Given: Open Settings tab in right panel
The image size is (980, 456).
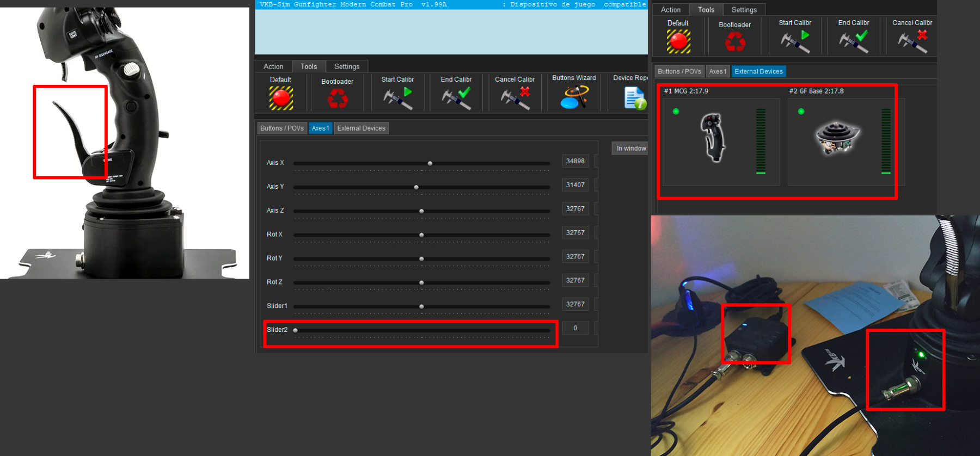Looking at the screenshot, I should pyautogui.click(x=744, y=10).
